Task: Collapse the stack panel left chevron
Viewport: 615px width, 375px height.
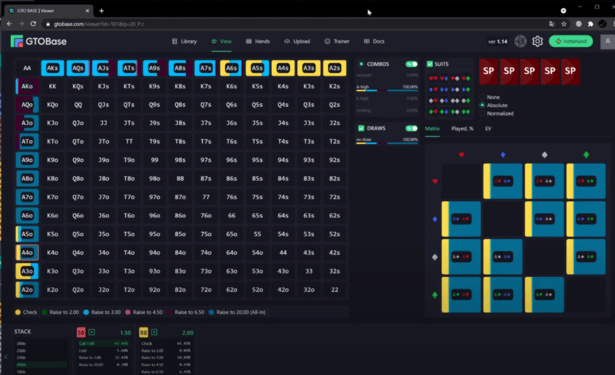Action: coord(5,357)
